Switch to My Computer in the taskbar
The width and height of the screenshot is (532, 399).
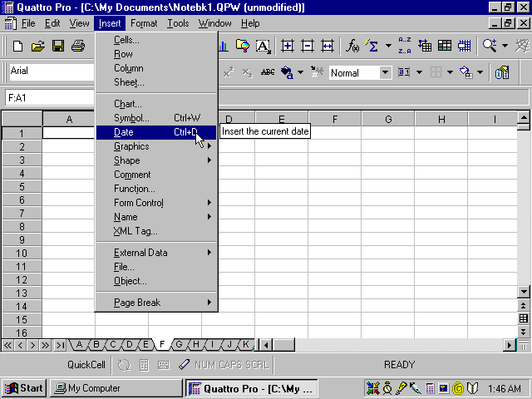point(116,388)
